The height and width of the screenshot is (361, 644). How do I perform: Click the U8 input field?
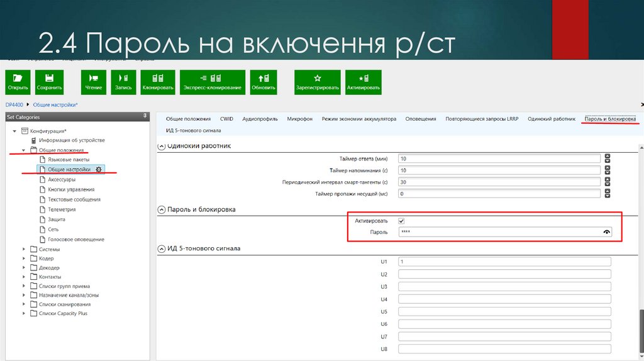tap(504, 349)
